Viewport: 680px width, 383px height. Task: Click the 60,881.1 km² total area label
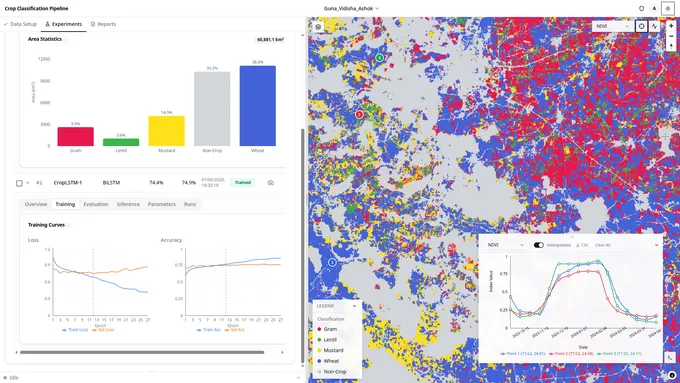(x=270, y=39)
